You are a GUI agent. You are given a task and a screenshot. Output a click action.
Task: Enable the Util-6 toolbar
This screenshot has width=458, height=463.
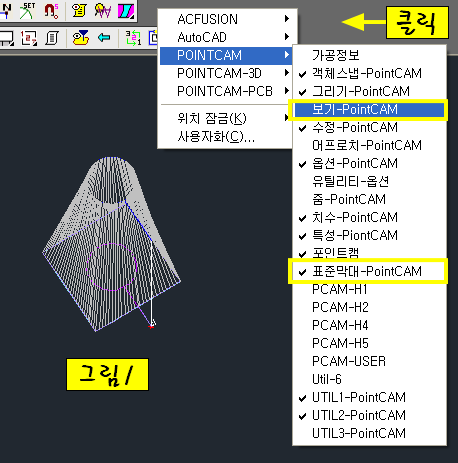coord(369,379)
